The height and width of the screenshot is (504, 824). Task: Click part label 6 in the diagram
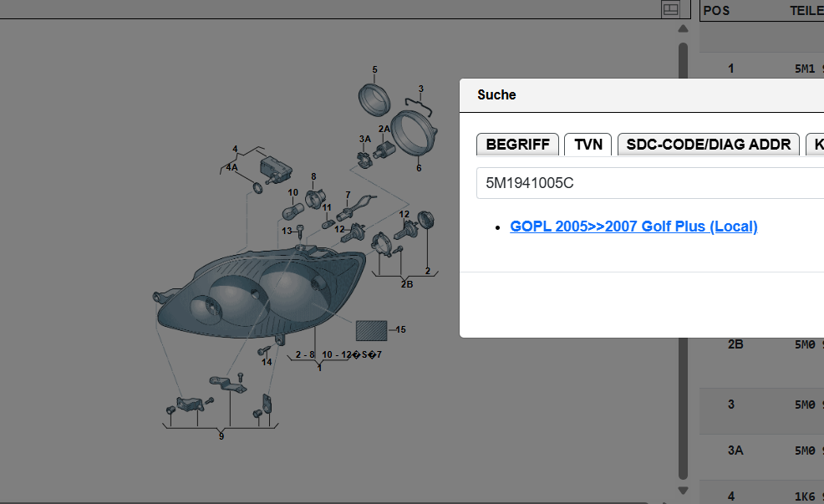(419, 168)
